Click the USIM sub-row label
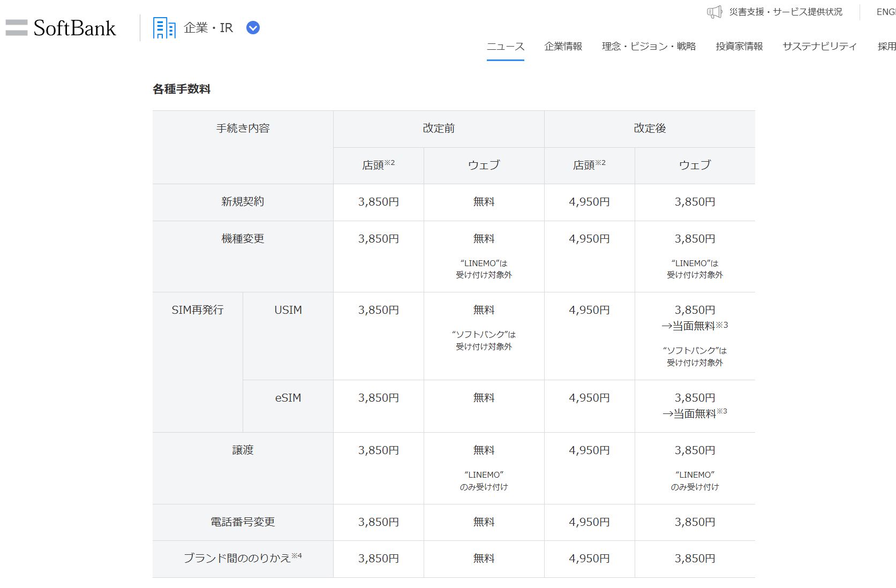This screenshot has height=588, width=896. click(x=288, y=310)
